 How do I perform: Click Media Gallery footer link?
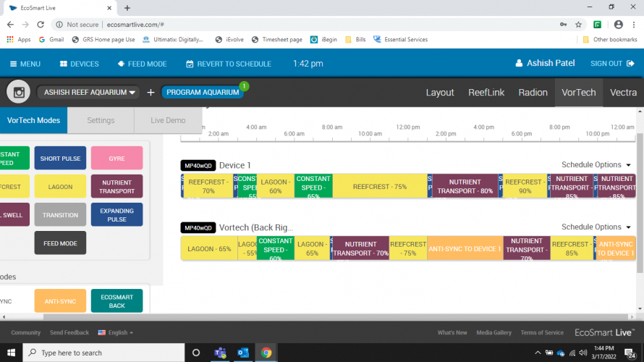(x=493, y=332)
